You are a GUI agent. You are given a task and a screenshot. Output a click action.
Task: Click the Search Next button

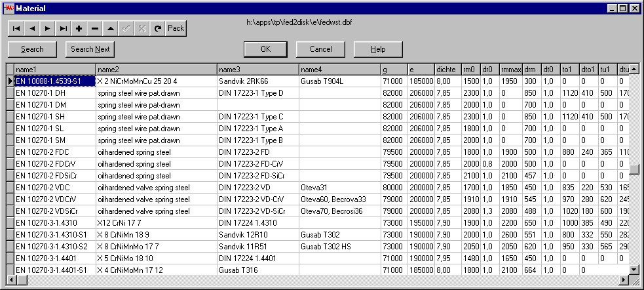90,49
